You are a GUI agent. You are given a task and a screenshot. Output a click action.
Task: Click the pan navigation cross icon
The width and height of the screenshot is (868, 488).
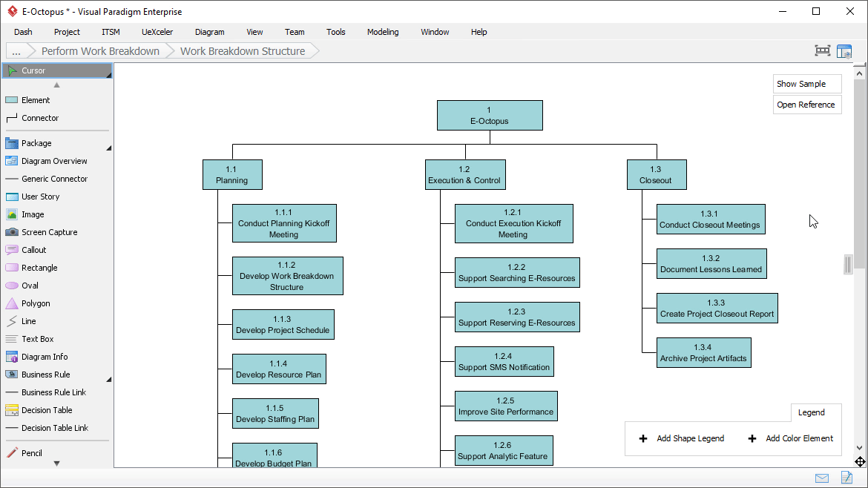[x=860, y=461]
